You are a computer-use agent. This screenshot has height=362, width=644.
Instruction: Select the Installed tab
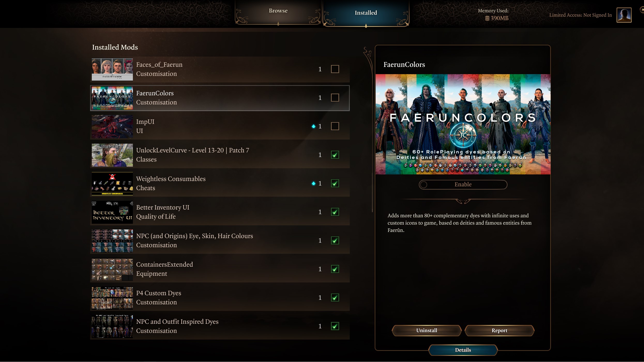tap(365, 12)
